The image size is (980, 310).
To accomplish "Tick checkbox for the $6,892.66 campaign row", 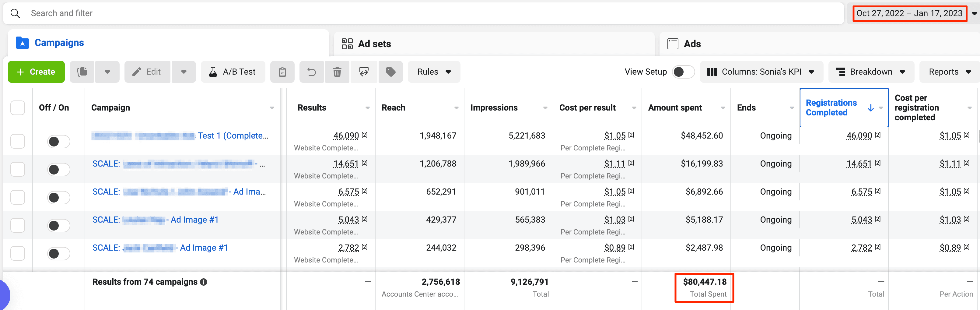I will coord(18,197).
